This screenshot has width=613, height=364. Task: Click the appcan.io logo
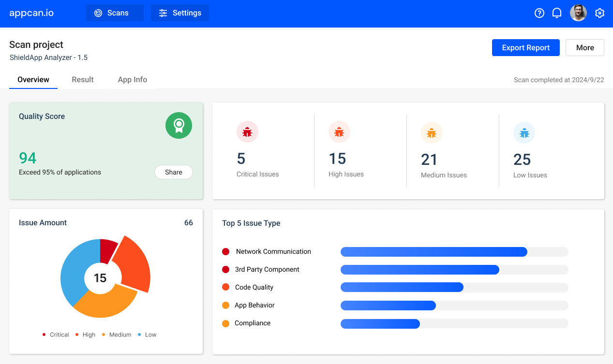pyautogui.click(x=31, y=13)
